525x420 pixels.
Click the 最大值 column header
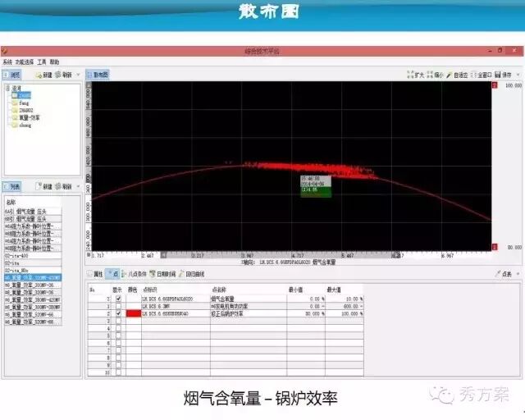coord(345,290)
